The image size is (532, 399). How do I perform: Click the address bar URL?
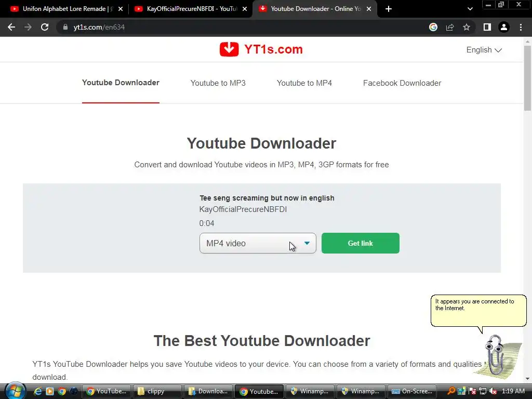pyautogui.click(x=99, y=27)
